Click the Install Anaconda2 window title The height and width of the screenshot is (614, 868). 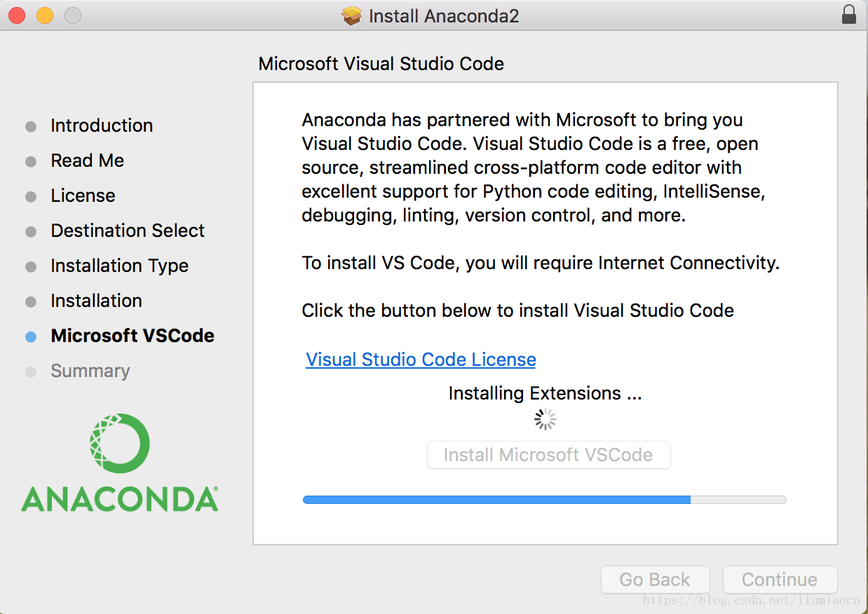click(444, 15)
